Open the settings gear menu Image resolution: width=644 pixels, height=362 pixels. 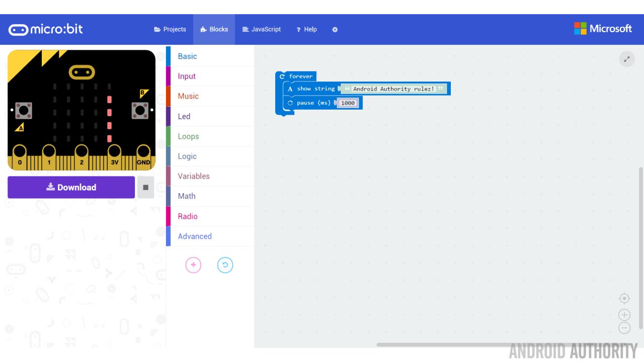click(x=335, y=30)
